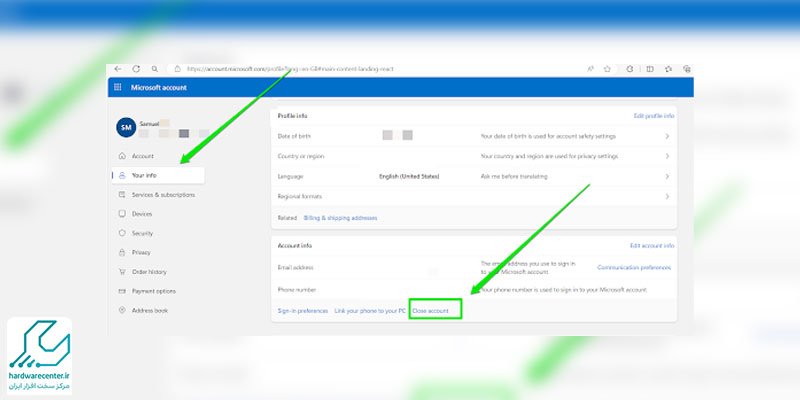The height and width of the screenshot is (400, 800).
Task: Click the Country or region label
Action: click(x=301, y=156)
